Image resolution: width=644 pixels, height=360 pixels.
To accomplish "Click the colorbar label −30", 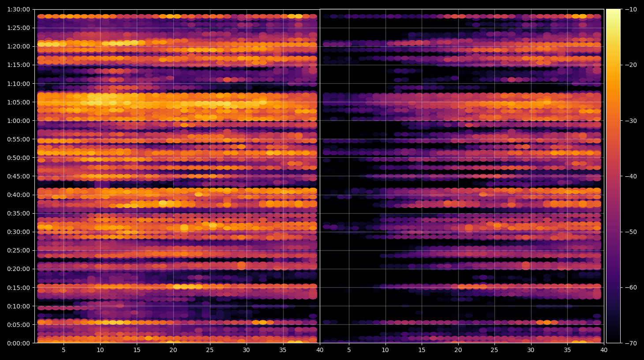I will pos(631,121).
